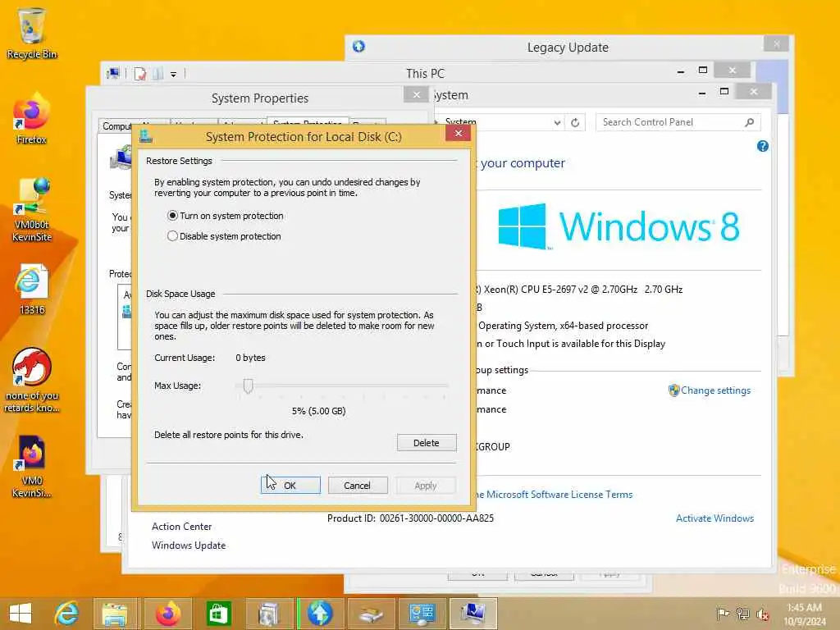The width and height of the screenshot is (840, 630).
Task: Open Firefox from taskbar
Action: [x=167, y=614]
